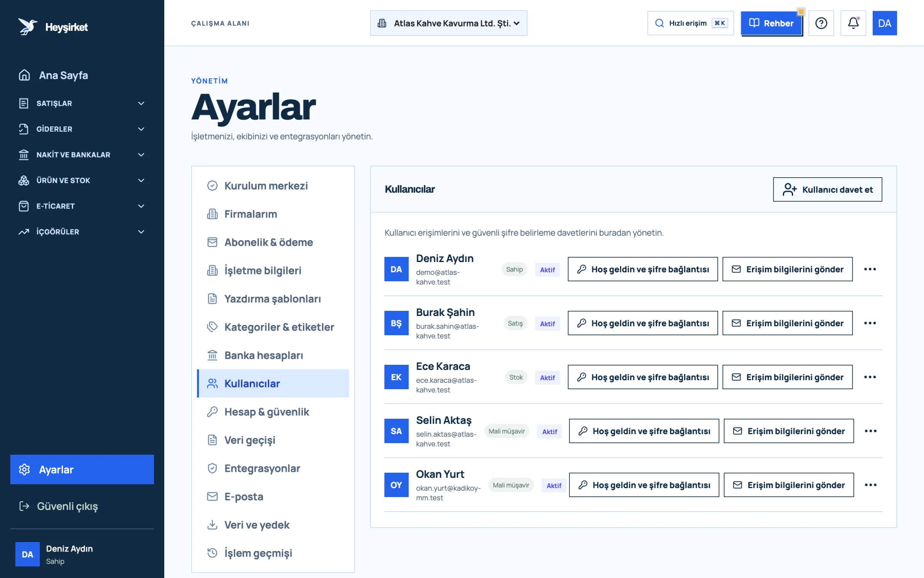Image resolution: width=924 pixels, height=578 pixels.
Task: Click the EK avatar of Ece Karaca
Action: 396,377
